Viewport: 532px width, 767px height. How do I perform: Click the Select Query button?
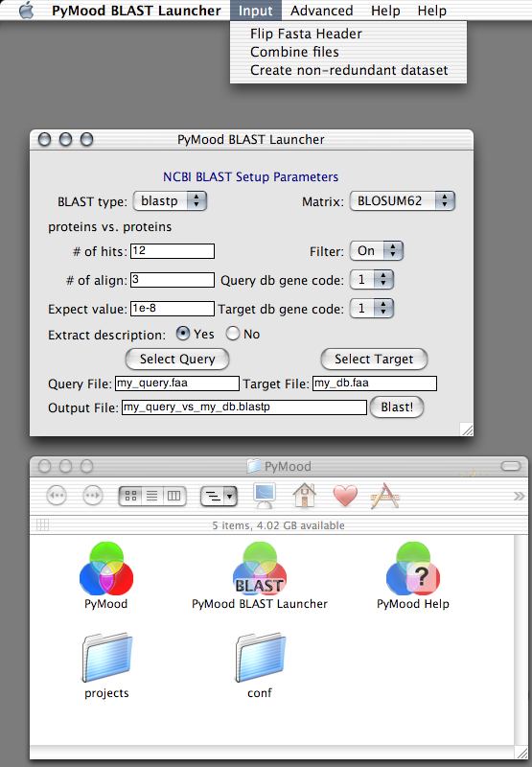point(177,359)
